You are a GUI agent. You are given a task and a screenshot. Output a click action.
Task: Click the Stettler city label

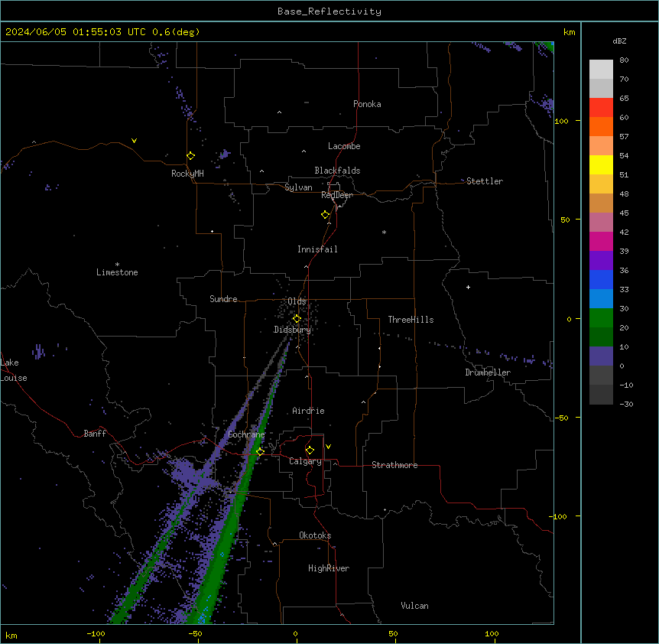(485, 181)
